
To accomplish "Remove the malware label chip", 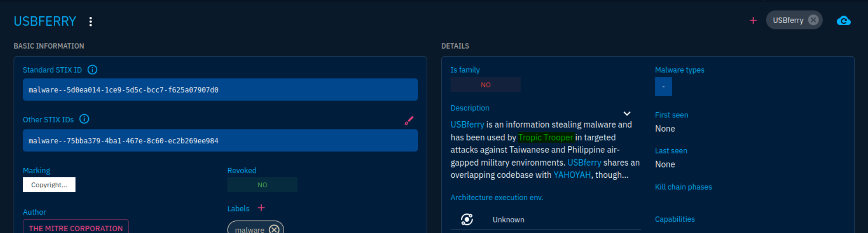I will pos(274,229).
